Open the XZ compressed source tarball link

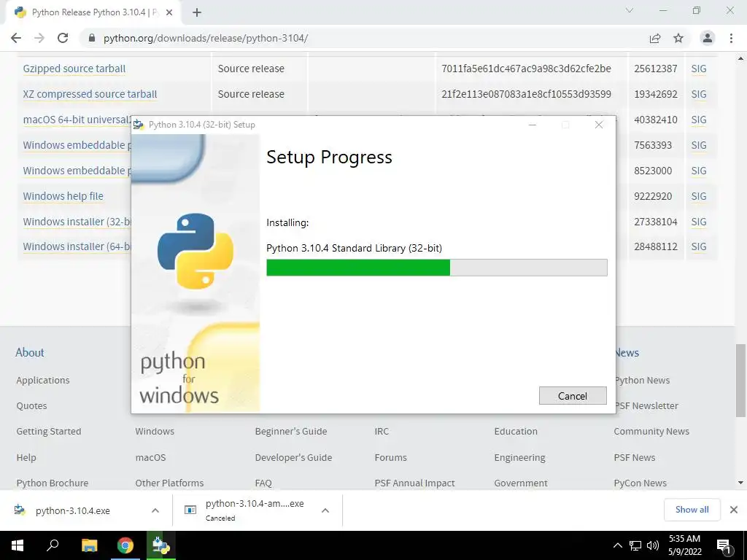90,94
